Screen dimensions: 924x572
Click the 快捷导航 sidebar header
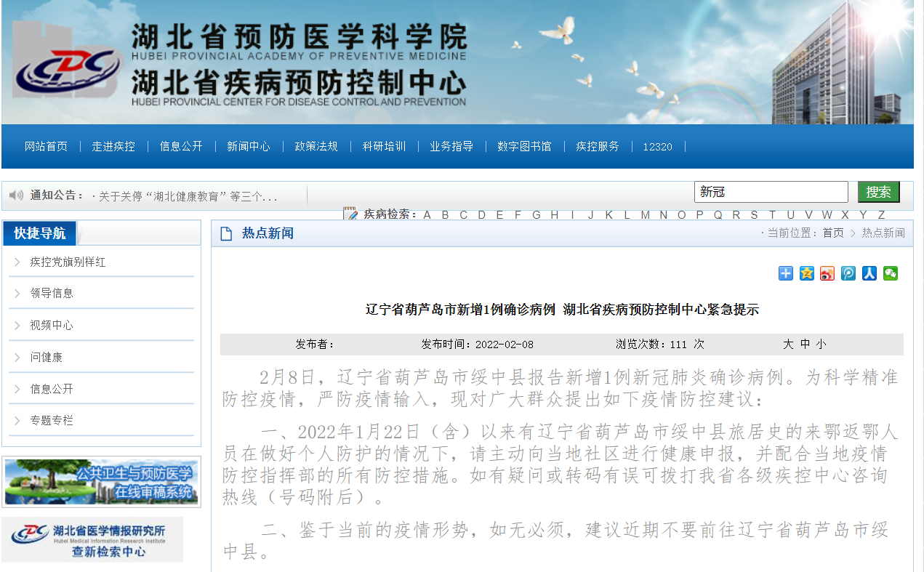pyautogui.click(x=40, y=233)
